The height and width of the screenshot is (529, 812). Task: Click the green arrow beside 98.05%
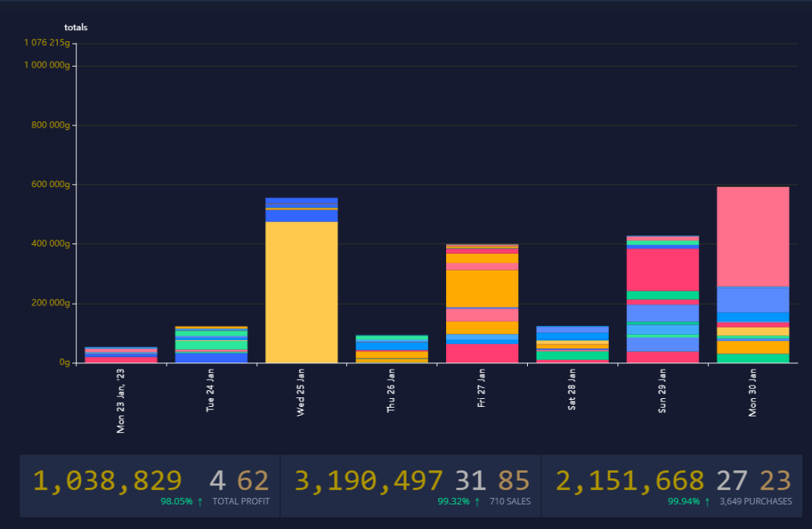pos(200,501)
